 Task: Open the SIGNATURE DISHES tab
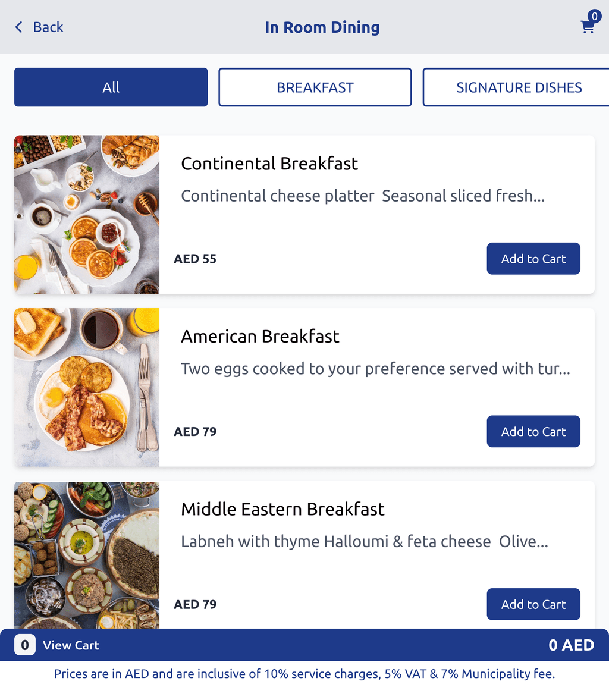[516, 87]
